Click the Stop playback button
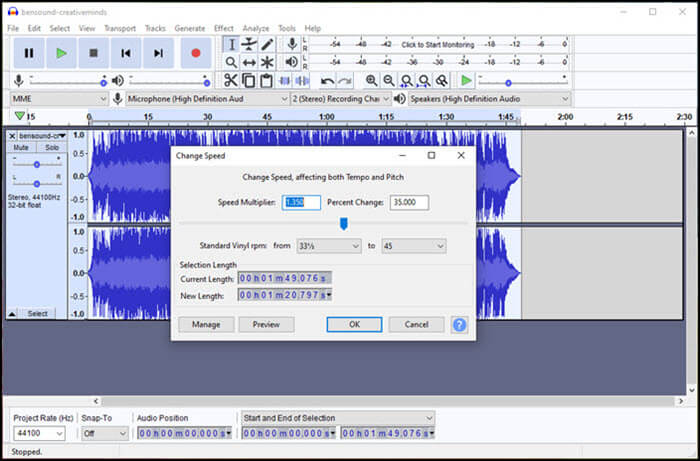Screen dimensions: 700x461 (94, 53)
